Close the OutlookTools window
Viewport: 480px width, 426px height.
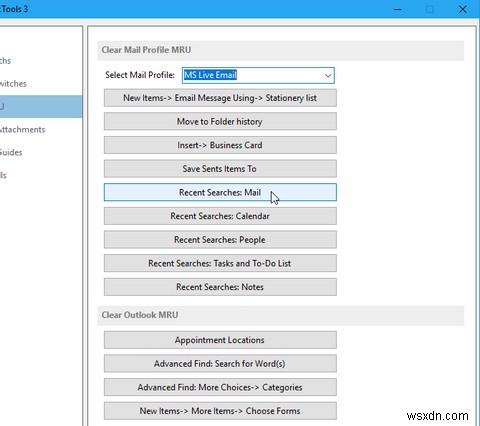point(463,9)
